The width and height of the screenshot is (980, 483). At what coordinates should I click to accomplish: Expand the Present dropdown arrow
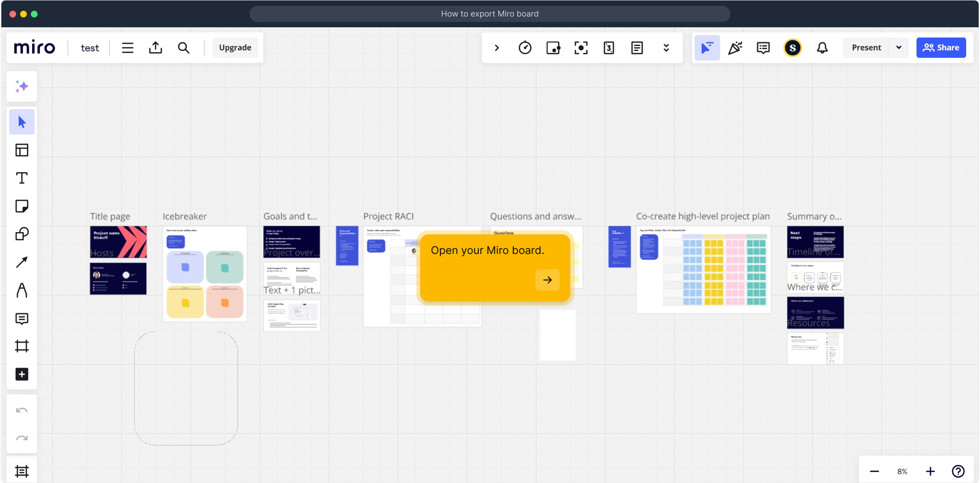tap(899, 48)
